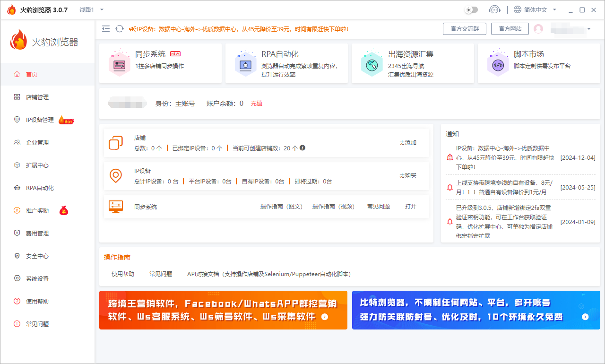This screenshot has width=605, height=364.
Task: Click the 出海资源汇集 card icon
Action: 372,64
